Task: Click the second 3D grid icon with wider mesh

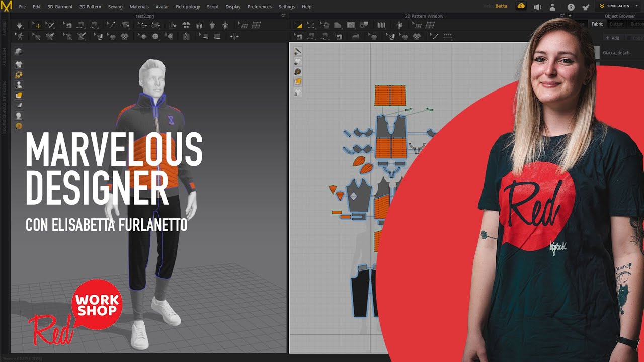Action: click(x=257, y=25)
